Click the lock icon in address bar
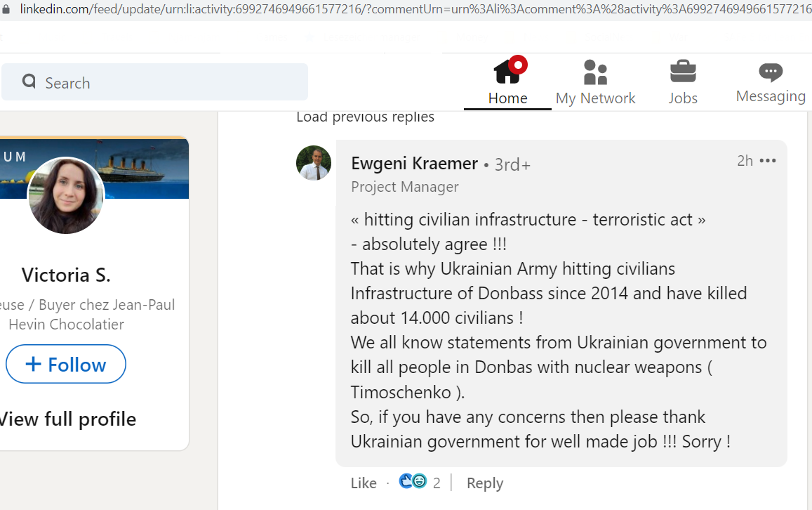812x510 pixels. 6,9
